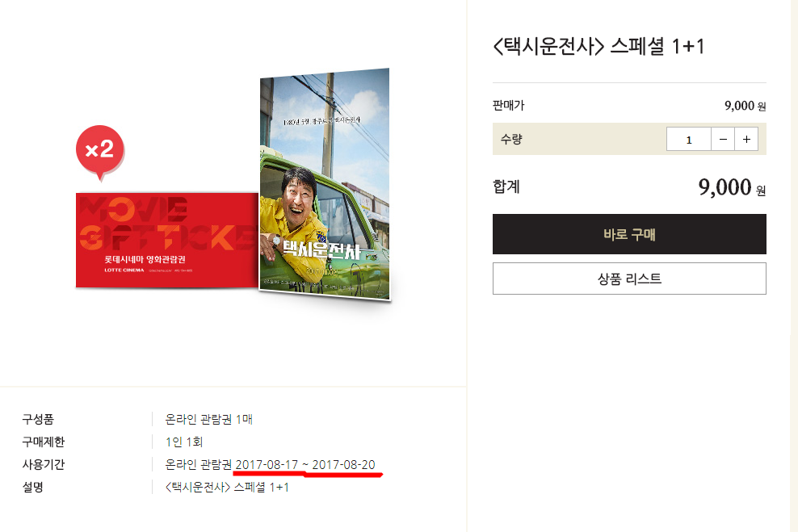Click the 택시운전사 movie poster image
Viewport: 798px width, 532px height.
(x=325, y=184)
